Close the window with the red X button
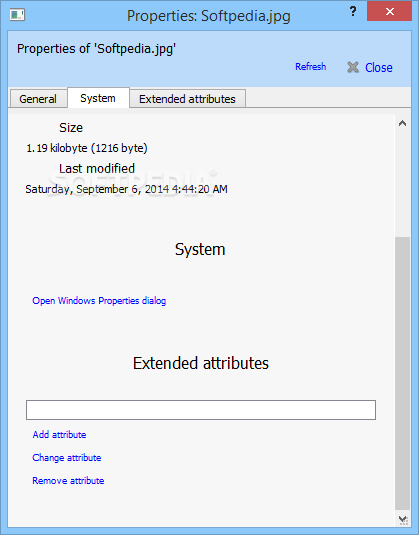The image size is (419, 535). (389, 12)
